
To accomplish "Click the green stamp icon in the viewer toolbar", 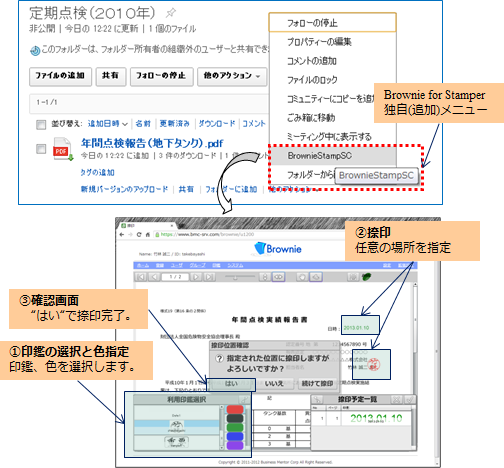I will point(367,277).
